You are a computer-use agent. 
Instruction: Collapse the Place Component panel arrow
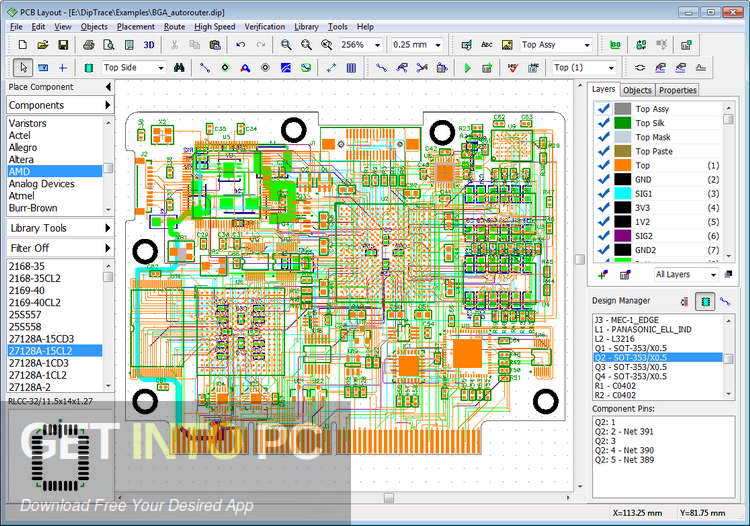click(x=108, y=87)
